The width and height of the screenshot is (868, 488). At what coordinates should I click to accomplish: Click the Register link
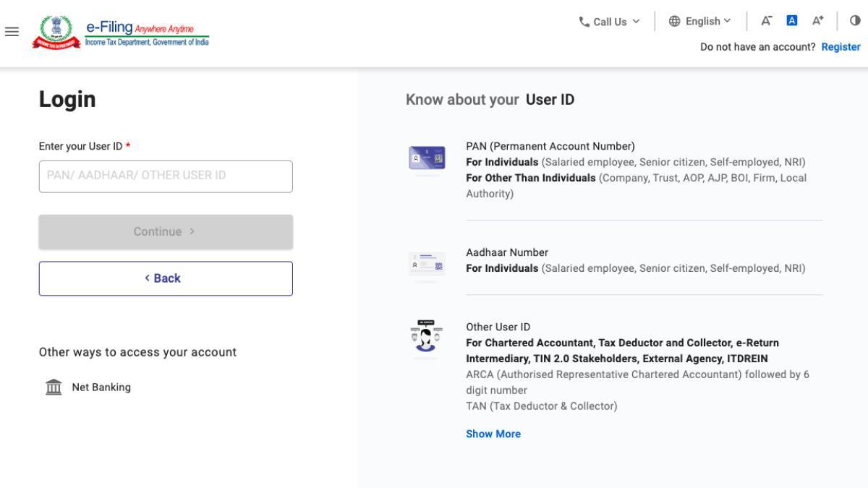pos(841,47)
